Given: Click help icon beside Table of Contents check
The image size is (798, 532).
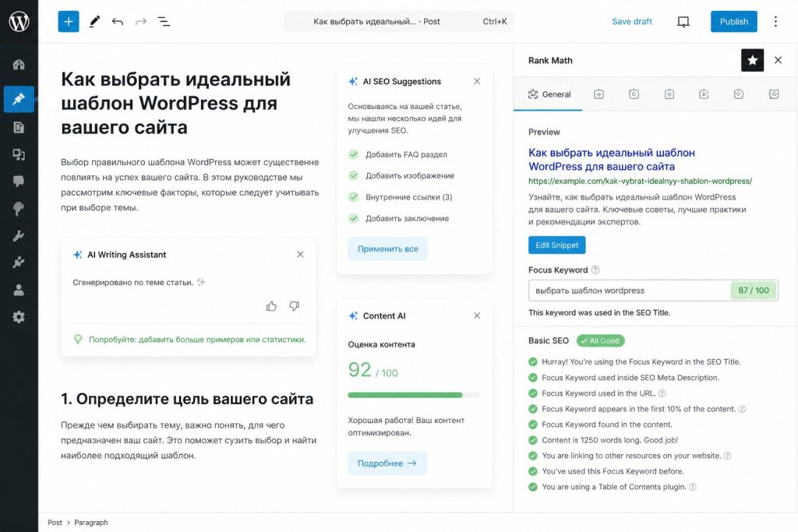Looking at the screenshot, I should 693,487.
